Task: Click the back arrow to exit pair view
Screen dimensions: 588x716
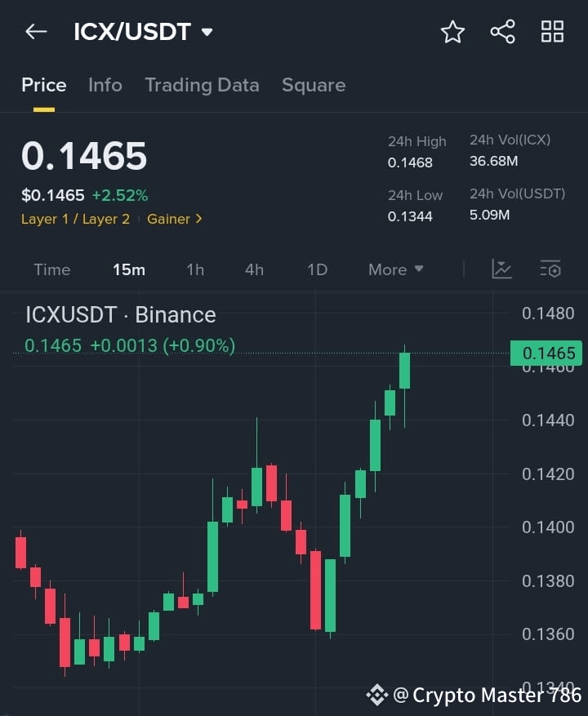Action: (33, 31)
